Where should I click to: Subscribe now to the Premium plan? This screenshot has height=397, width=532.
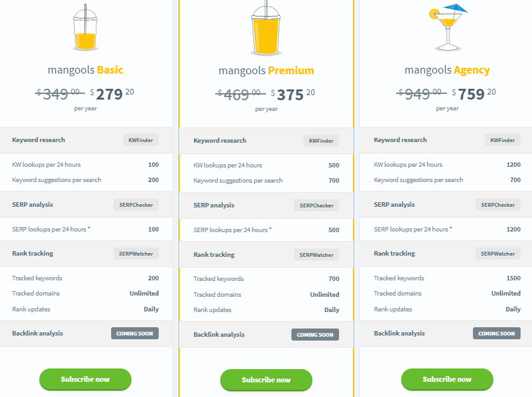coord(266,381)
